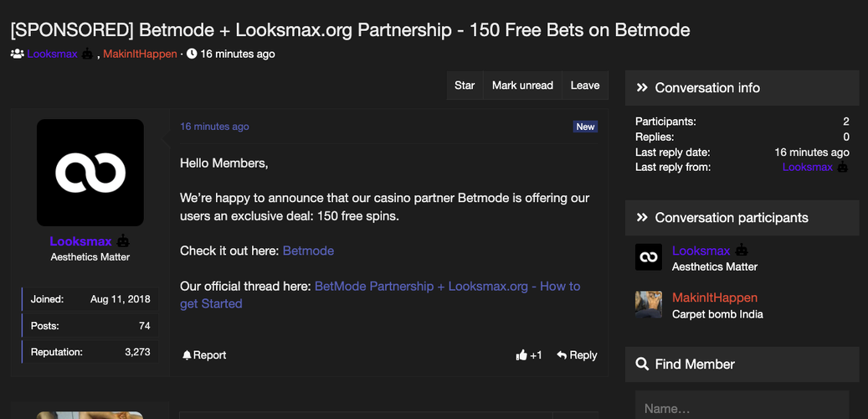Open Looksmax profile under Last reply from
868x419 pixels.
(807, 168)
